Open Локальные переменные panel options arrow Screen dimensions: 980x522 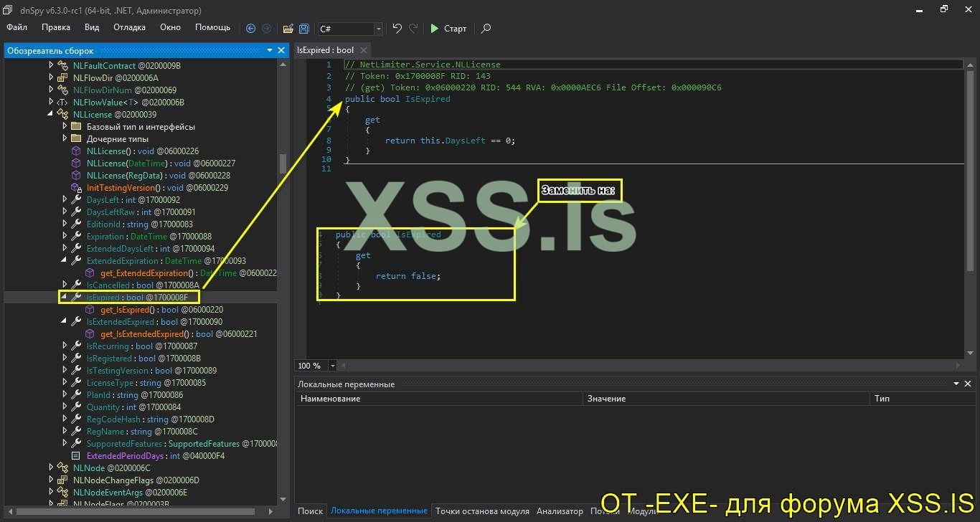[957, 384]
